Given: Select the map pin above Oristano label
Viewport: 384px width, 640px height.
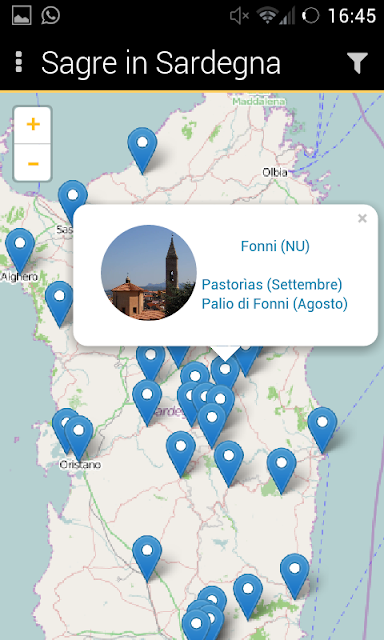Looking at the screenshot, I should (79, 437).
